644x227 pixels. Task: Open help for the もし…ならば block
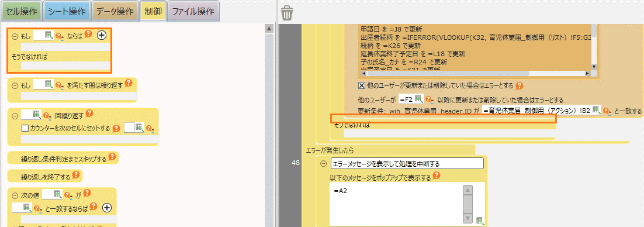pyautogui.click(x=88, y=35)
